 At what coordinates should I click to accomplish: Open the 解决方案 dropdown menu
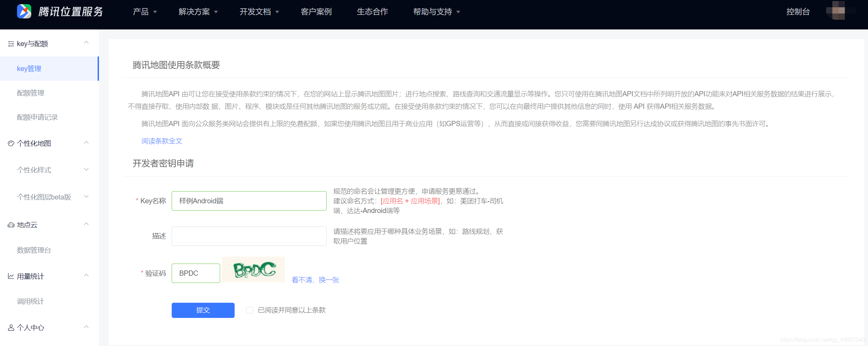(198, 12)
